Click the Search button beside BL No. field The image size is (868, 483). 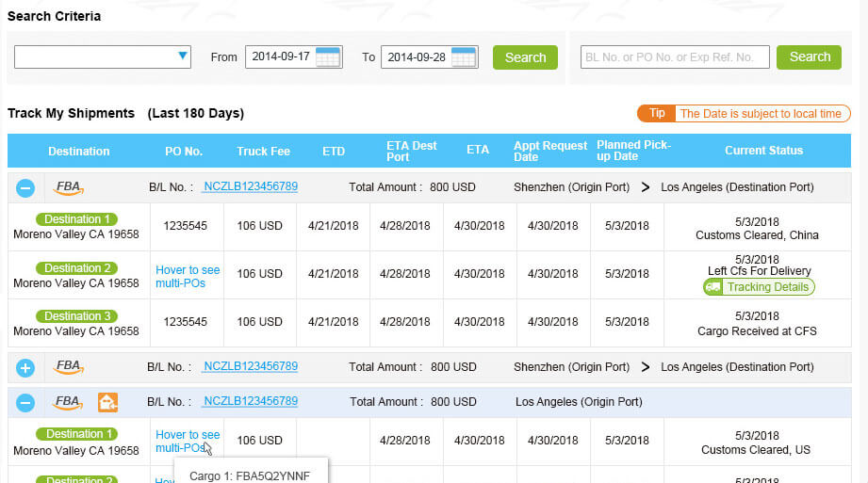point(809,56)
